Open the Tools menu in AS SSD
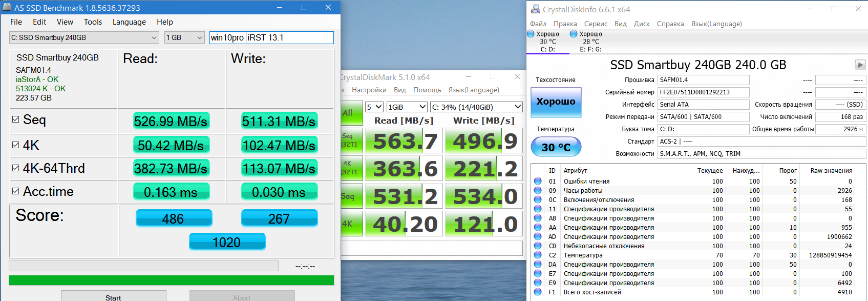The width and height of the screenshot is (868, 301). tap(93, 22)
